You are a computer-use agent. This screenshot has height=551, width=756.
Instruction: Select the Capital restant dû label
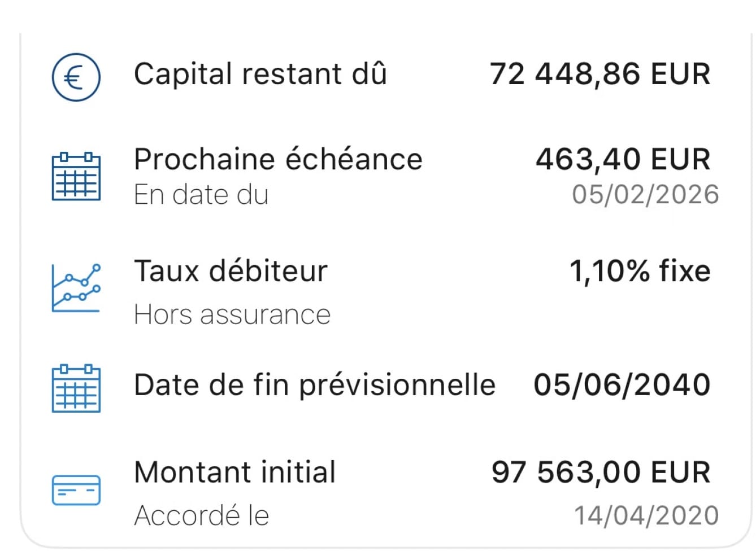click(260, 74)
